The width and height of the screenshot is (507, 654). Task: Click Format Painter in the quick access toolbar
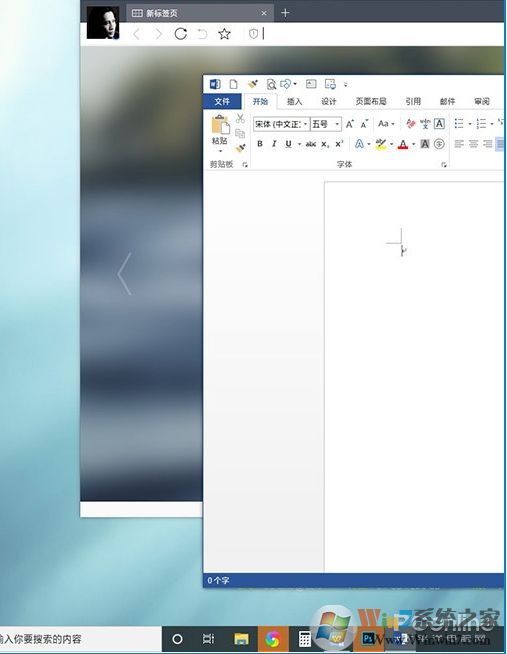pos(253,84)
